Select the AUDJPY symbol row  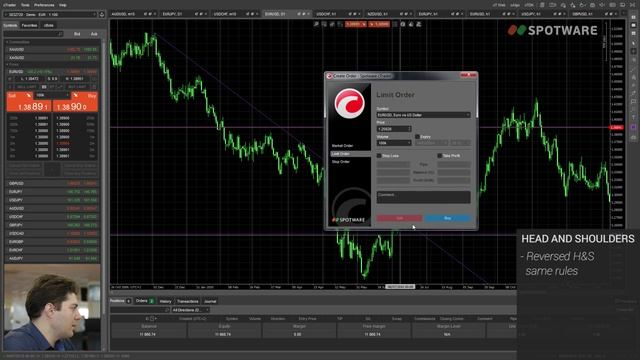52,258
